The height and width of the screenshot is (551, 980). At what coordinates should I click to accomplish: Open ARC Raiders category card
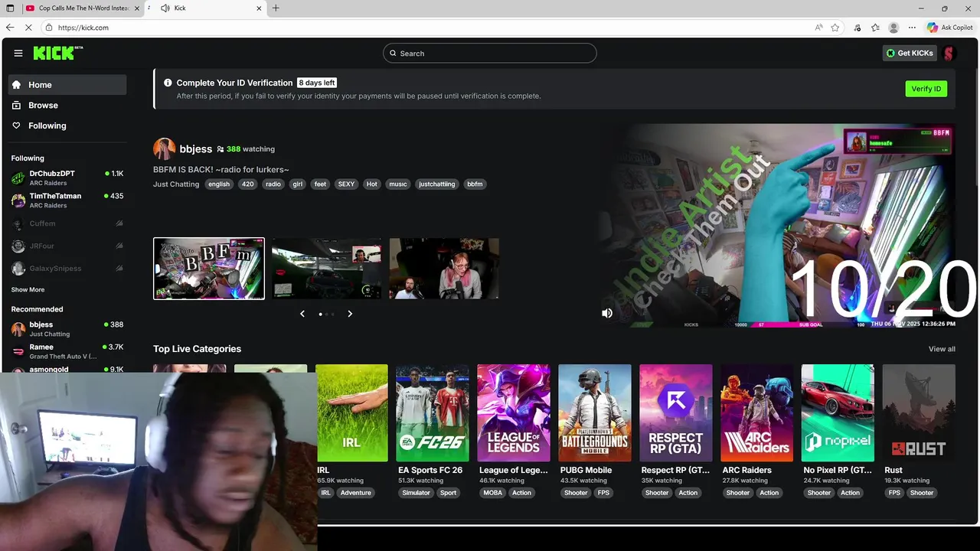[757, 413]
